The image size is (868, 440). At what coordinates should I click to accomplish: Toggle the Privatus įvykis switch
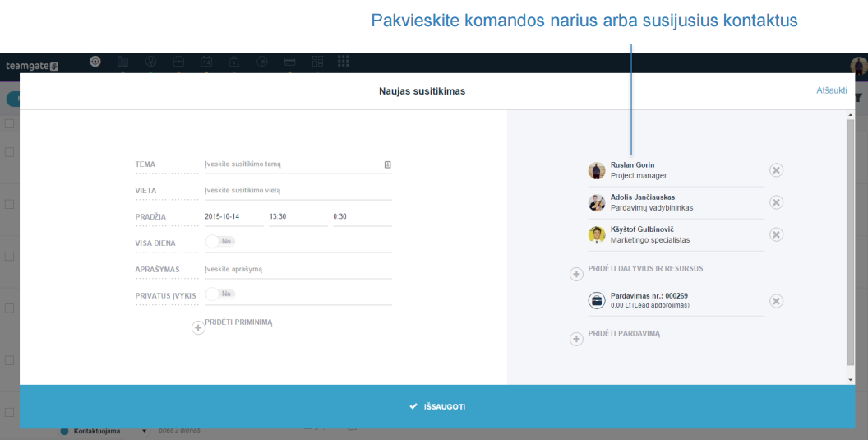tap(220, 294)
